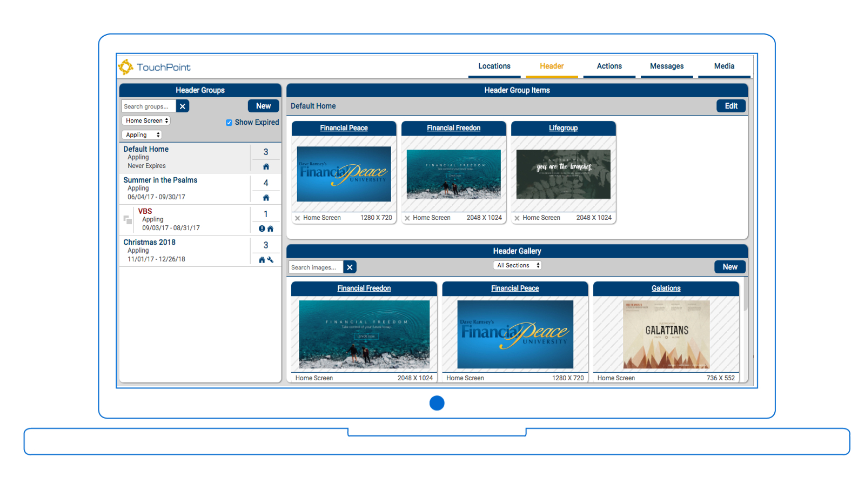Switch to the Header tab

(552, 66)
